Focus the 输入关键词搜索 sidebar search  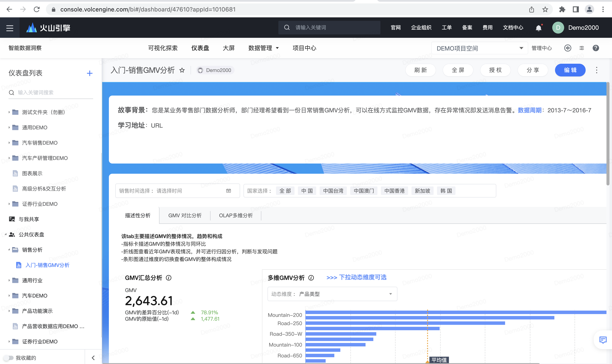point(51,92)
